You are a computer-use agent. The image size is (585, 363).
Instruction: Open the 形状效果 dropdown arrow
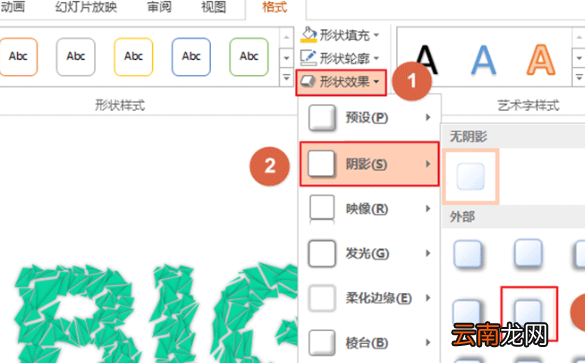(376, 82)
